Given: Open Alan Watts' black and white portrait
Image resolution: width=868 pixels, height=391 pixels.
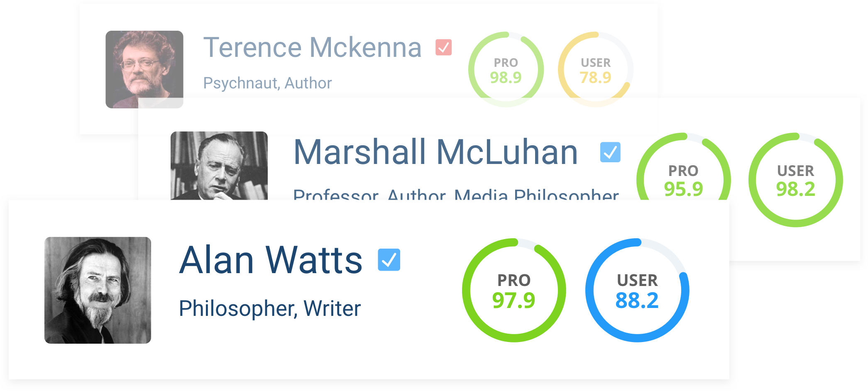Looking at the screenshot, I should point(98,290).
